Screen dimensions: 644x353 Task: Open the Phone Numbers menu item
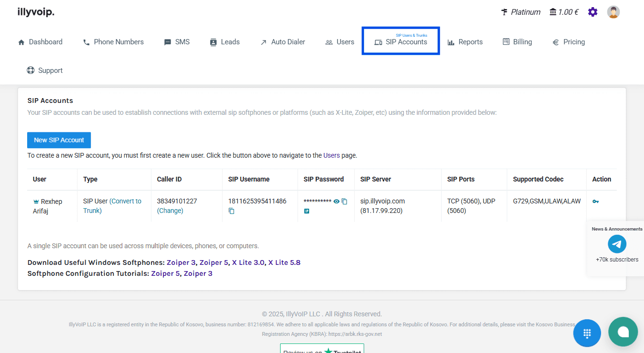point(113,42)
